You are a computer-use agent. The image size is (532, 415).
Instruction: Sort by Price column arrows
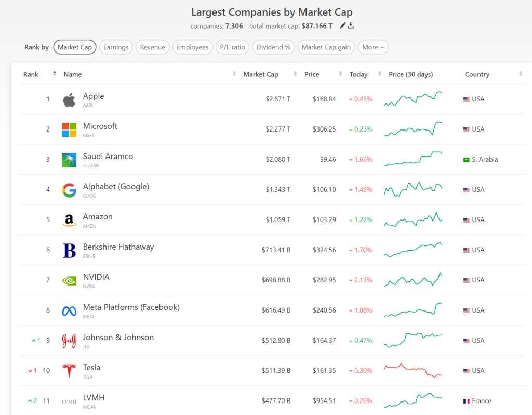[x=340, y=74]
